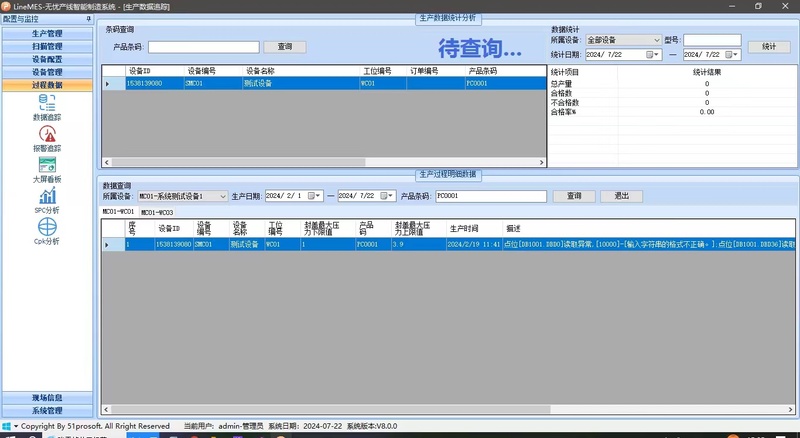This screenshot has height=438, width=800.
Task: Open calendar picker for 统计日期 start date
Action: tap(655, 54)
